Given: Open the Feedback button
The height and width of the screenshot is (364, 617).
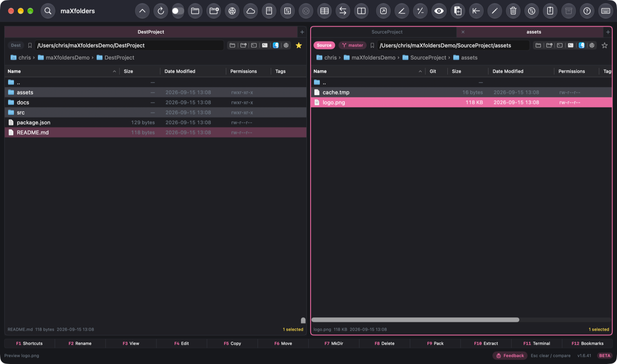Looking at the screenshot, I should pos(510,356).
